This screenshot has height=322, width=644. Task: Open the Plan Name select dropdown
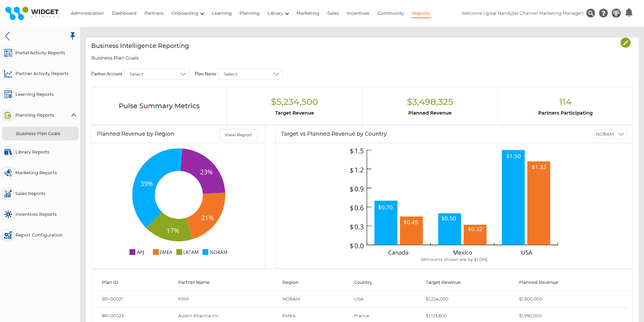(x=250, y=74)
